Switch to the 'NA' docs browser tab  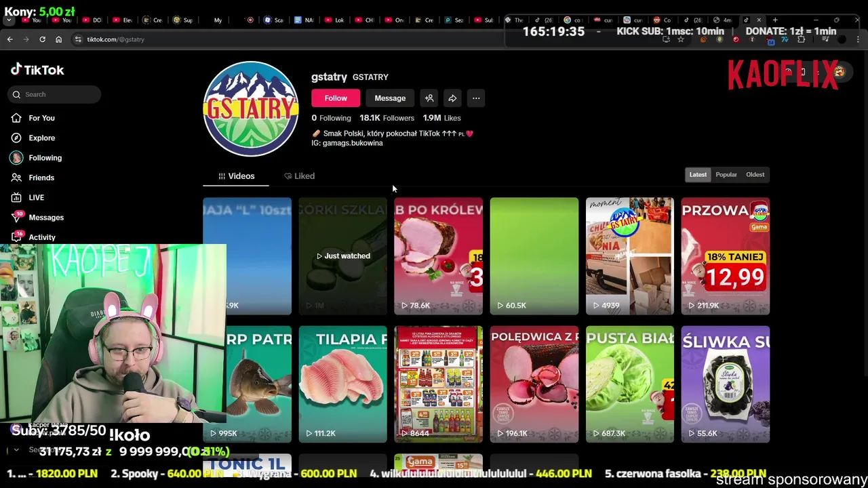(304, 20)
